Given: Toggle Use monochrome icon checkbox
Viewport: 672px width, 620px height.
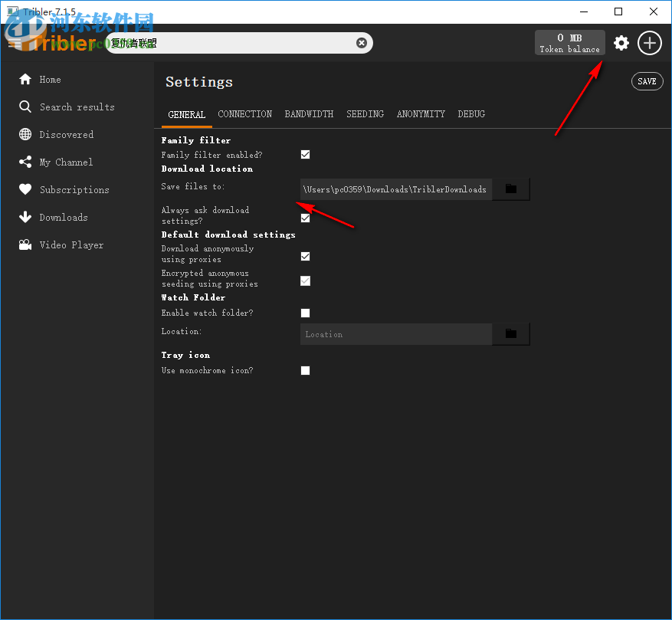Looking at the screenshot, I should click(305, 370).
